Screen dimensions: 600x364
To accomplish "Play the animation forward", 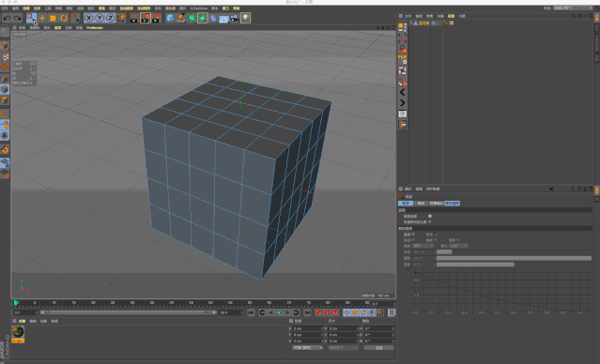I will [279, 312].
